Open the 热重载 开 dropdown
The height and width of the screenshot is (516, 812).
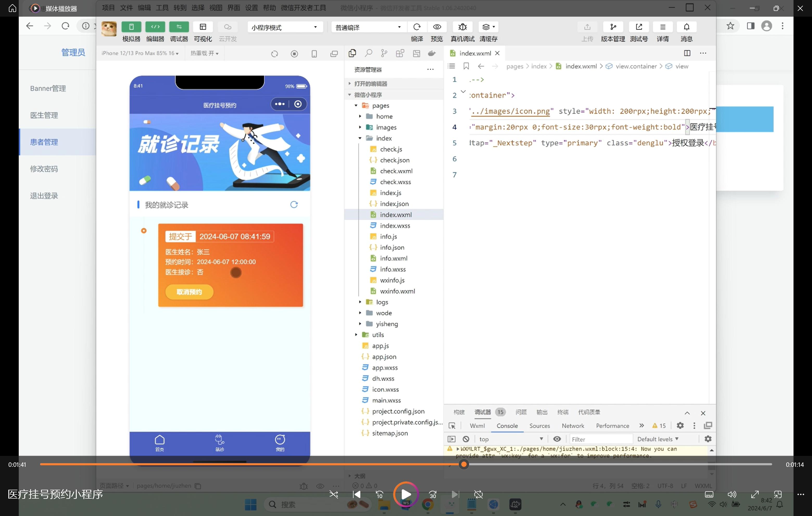coord(205,53)
